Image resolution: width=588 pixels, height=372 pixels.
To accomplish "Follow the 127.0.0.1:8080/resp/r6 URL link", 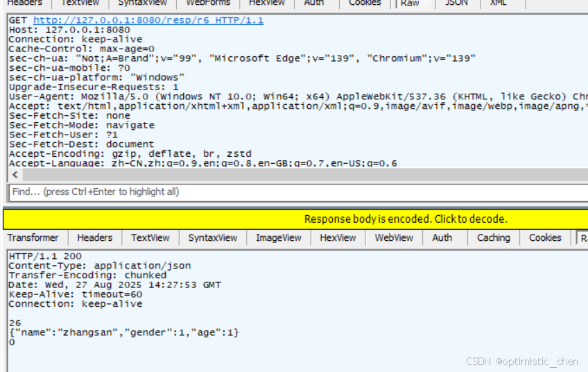I will [x=148, y=20].
